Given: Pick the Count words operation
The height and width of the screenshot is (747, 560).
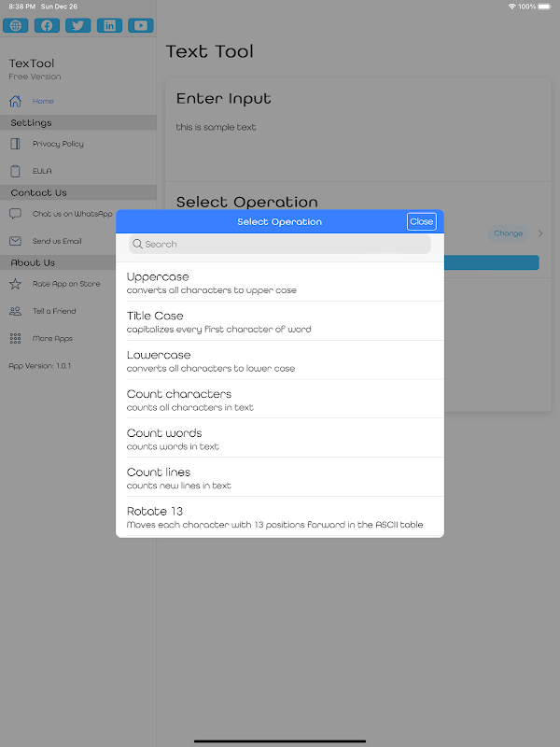Looking at the screenshot, I should (x=280, y=439).
